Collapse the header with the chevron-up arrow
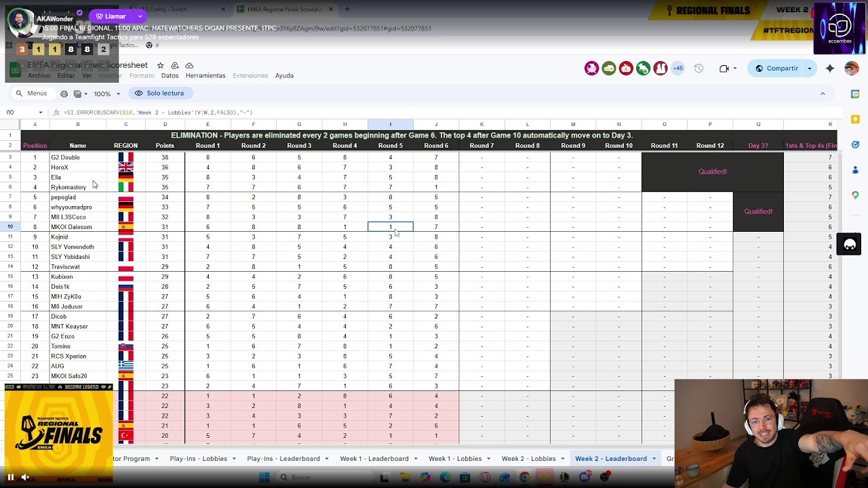This screenshot has height=488, width=868. tap(823, 94)
